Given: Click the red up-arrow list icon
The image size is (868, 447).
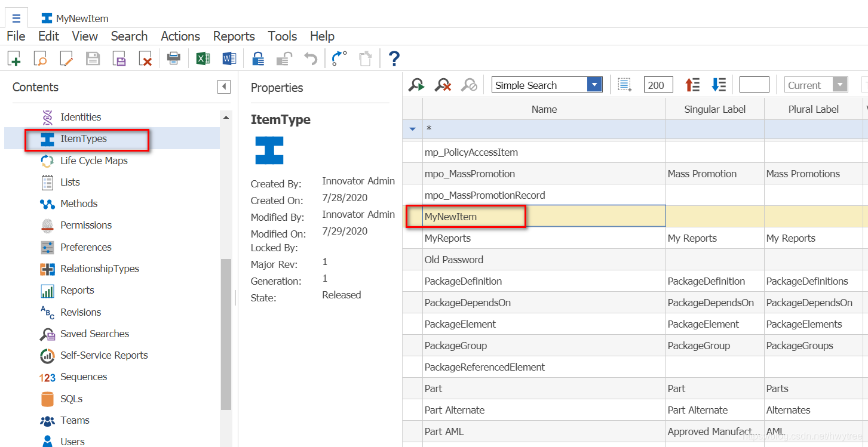Looking at the screenshot, I should (x=692, y=85).
